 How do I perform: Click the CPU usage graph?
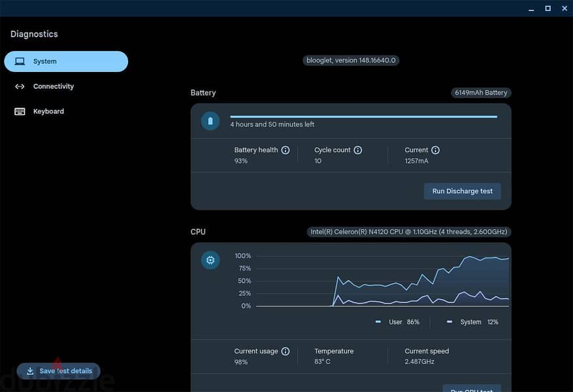383,280
